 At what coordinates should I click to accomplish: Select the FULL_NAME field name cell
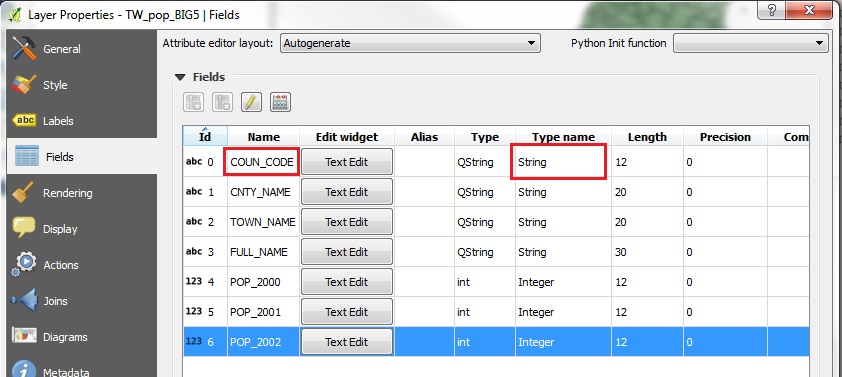263,252
